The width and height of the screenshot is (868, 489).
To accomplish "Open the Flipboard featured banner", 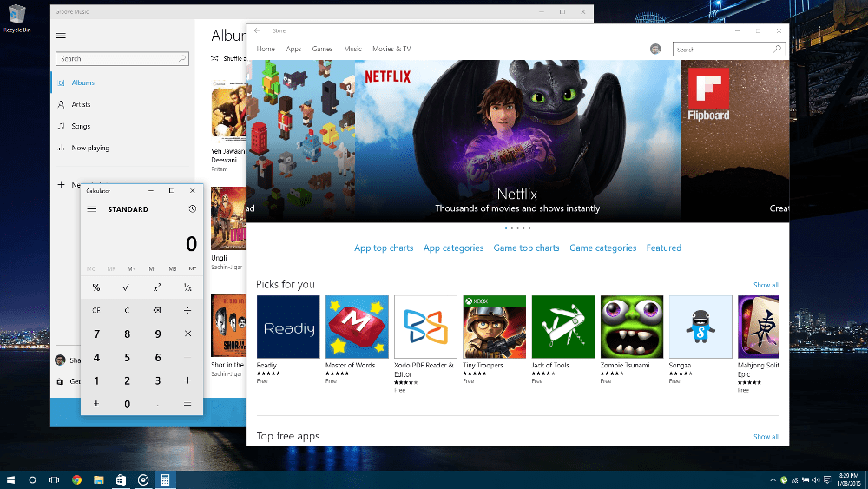I will pos(734,141).
